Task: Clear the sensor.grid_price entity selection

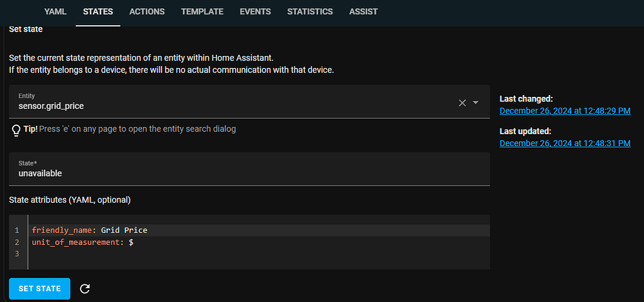Action: point(462,103)
